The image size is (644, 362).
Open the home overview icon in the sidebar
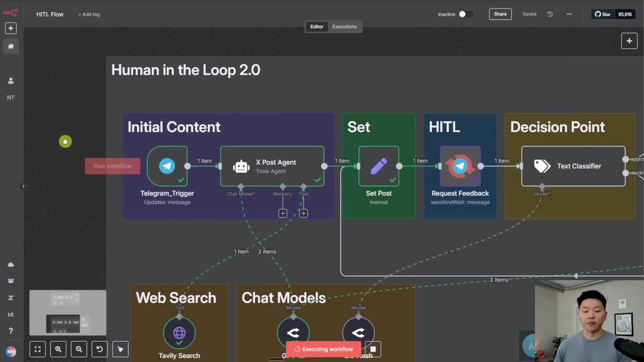[x=11, y=46]
